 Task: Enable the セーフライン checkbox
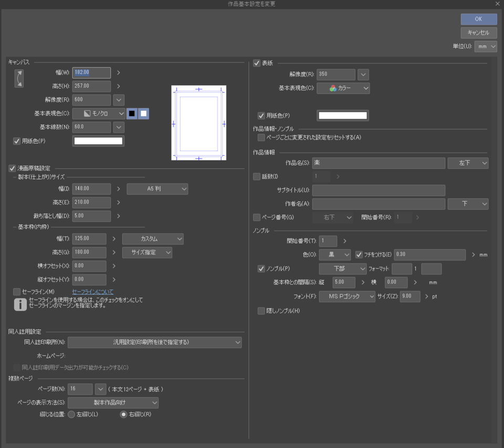pos(17,292)
